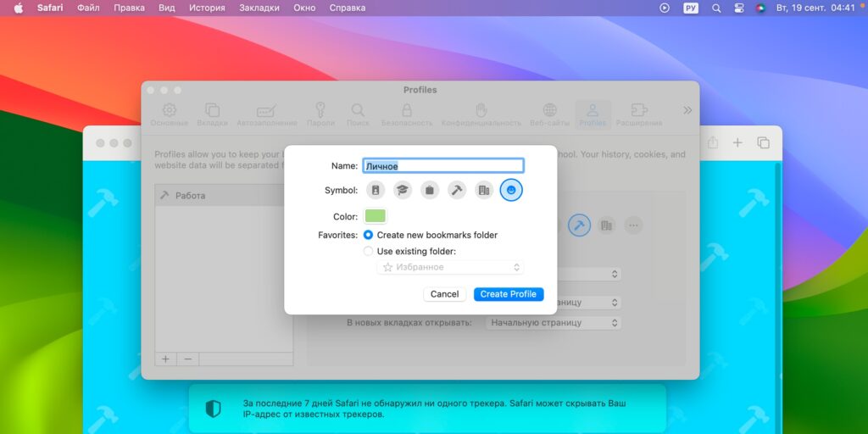The width and height of the screenshot is (868, 434).
Task: Open the История menu
Action: 207,8
